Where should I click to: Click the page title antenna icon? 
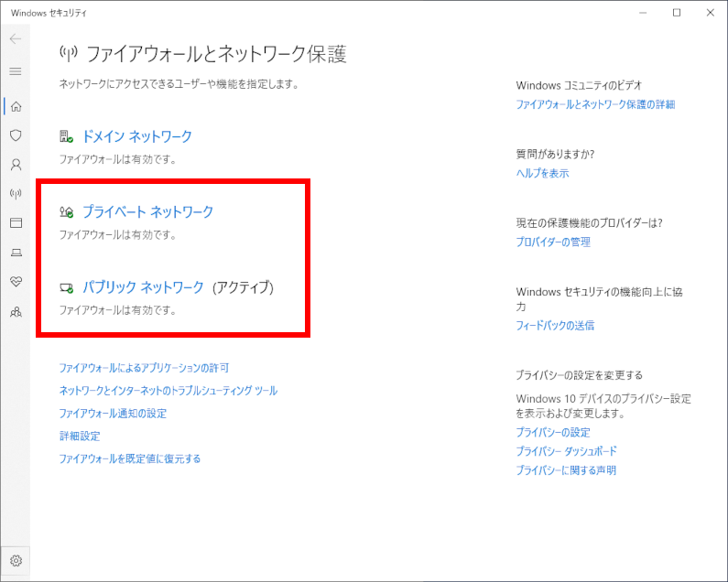coord(69,53)
